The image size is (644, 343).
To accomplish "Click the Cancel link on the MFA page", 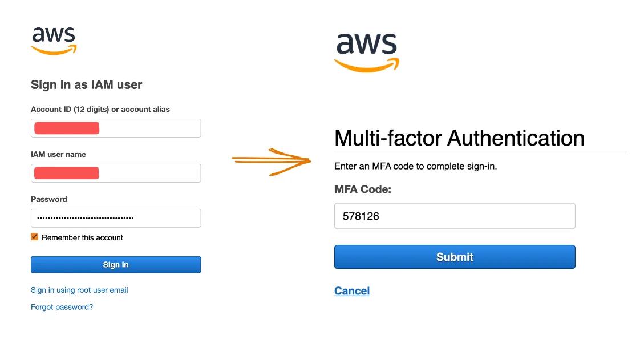I will tap(351, 290).
